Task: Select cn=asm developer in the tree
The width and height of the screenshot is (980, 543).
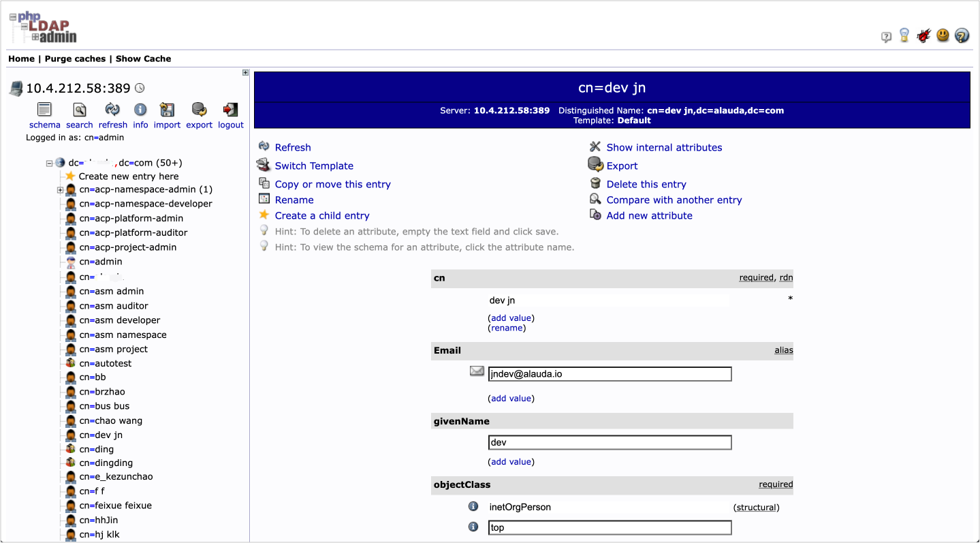Action: tap(119, 320)
